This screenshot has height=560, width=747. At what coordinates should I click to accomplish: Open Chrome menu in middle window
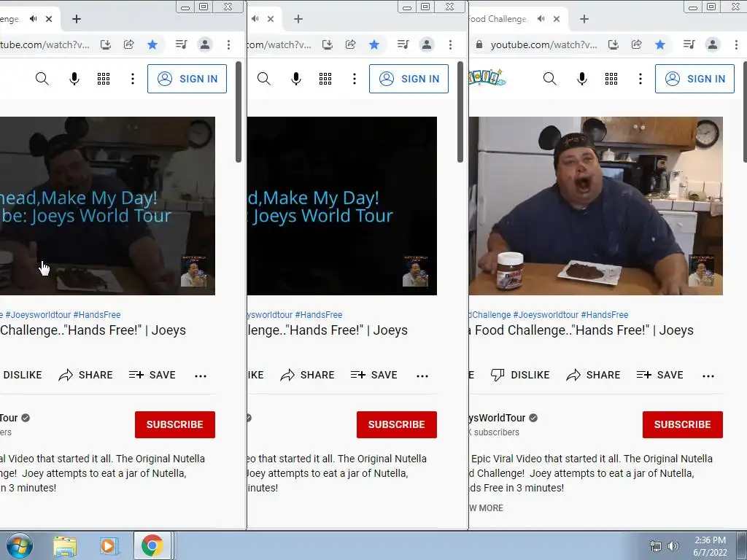point(450,44)
